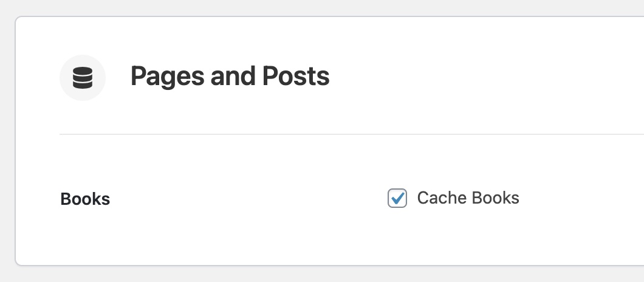Click the horizontal divider under the heading
This screenshot has height=282, width=644.
click(351, 134)
